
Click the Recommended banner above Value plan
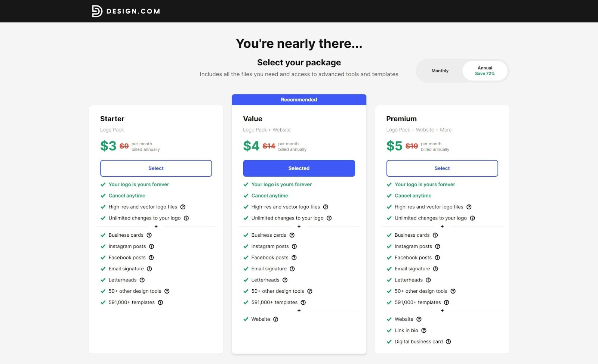(299, 100)
